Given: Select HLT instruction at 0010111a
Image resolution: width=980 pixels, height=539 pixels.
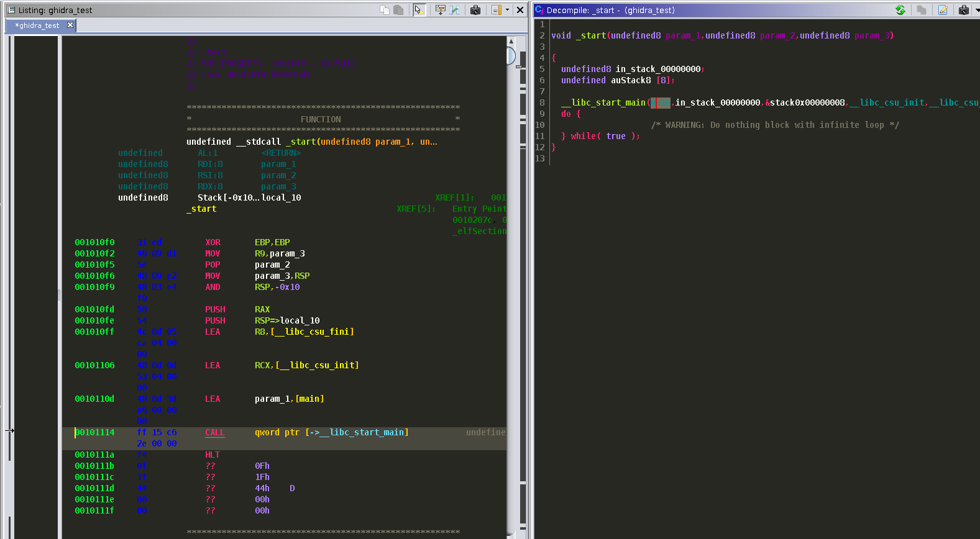Looking at the screenshot, I should (x=213, y=455).
